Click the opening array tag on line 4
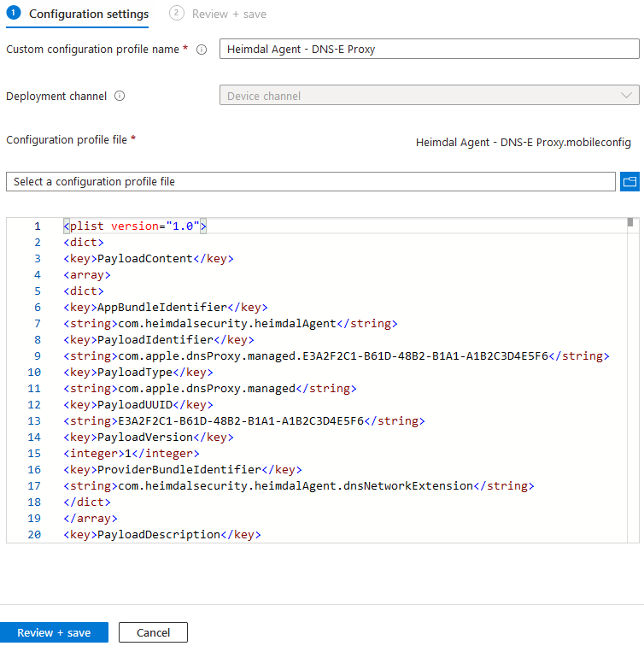Image resolution: width=644 pixels, height=646 pixels. point(87,275)
